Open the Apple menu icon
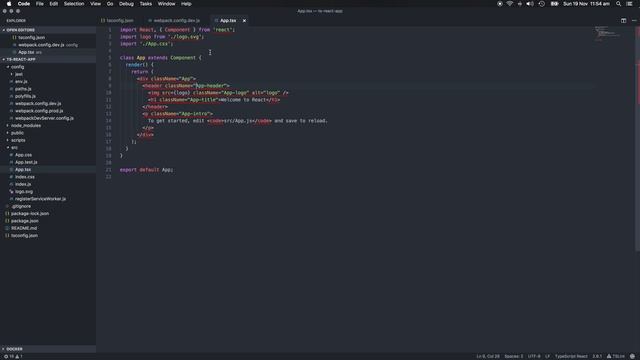Image resolution: width=640 pixels, height=360 pixels. pos(9,4)
